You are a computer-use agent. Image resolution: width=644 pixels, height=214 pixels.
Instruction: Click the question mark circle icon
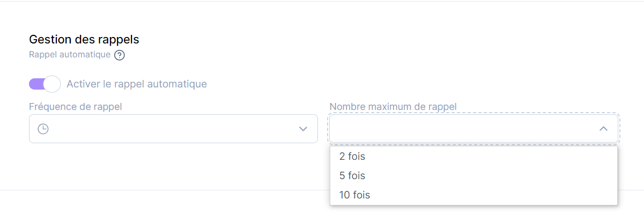click(120, 55)
